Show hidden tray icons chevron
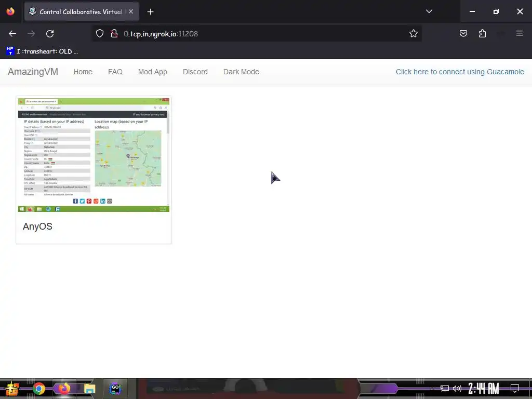This screenshot has width=532, height=399. (x=432, y=389)
